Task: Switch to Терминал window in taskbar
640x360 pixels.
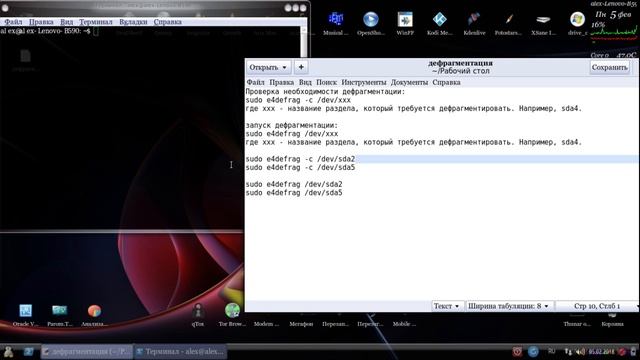Action: (180, 351)
